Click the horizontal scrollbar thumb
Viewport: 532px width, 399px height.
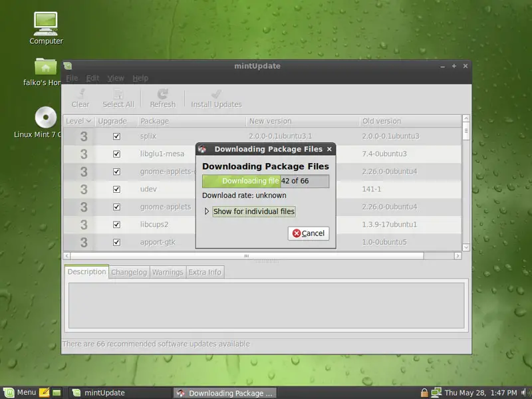[247, 256]
